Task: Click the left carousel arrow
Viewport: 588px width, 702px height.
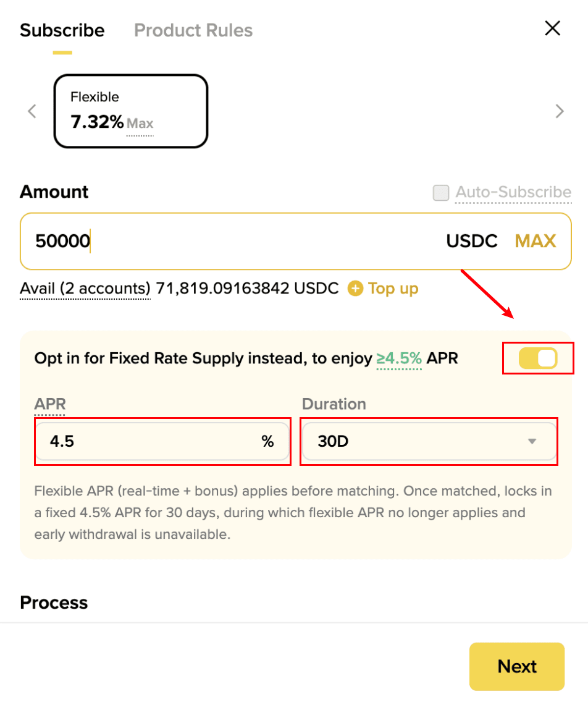Action: pyautogui.click(x=32, y=111)
